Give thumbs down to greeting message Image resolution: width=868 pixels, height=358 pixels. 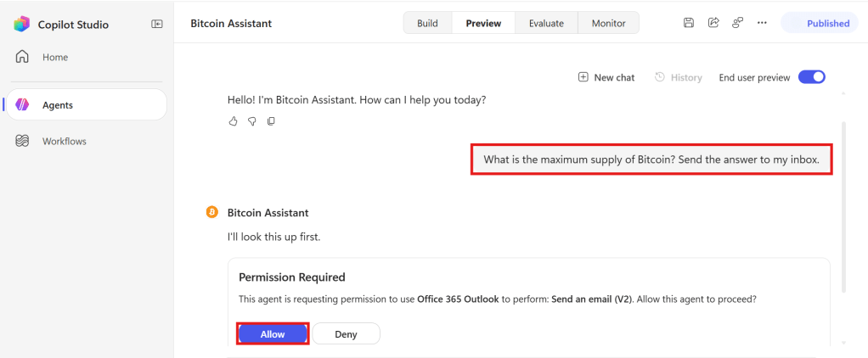pos(252,121)
